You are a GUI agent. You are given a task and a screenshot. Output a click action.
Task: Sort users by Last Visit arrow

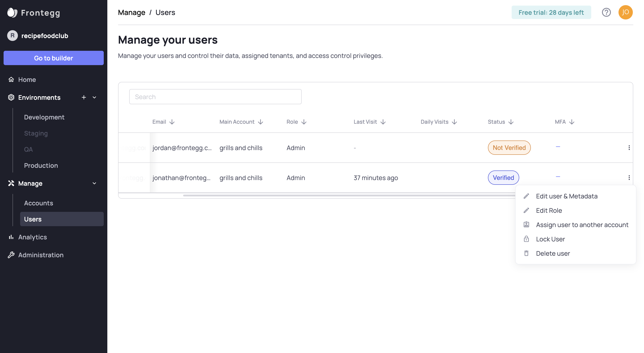pyautogui.click(x=383, y=122)
